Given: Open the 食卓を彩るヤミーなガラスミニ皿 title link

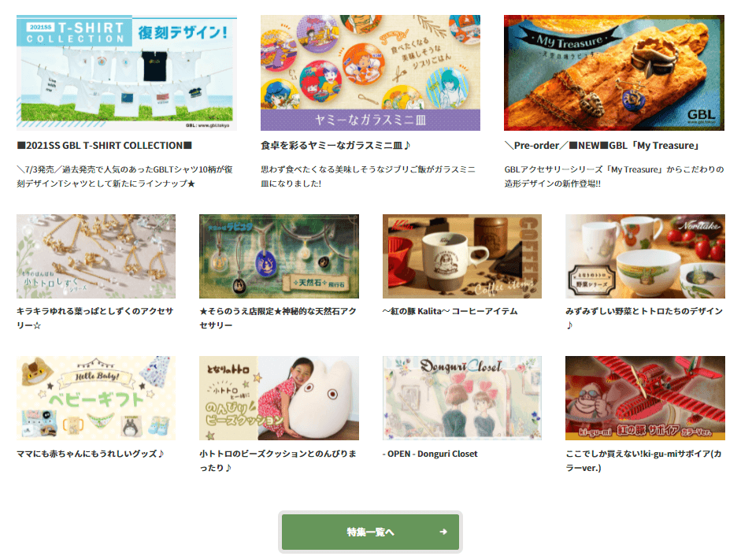Looking at the screenshot, I should click(335, 146).
